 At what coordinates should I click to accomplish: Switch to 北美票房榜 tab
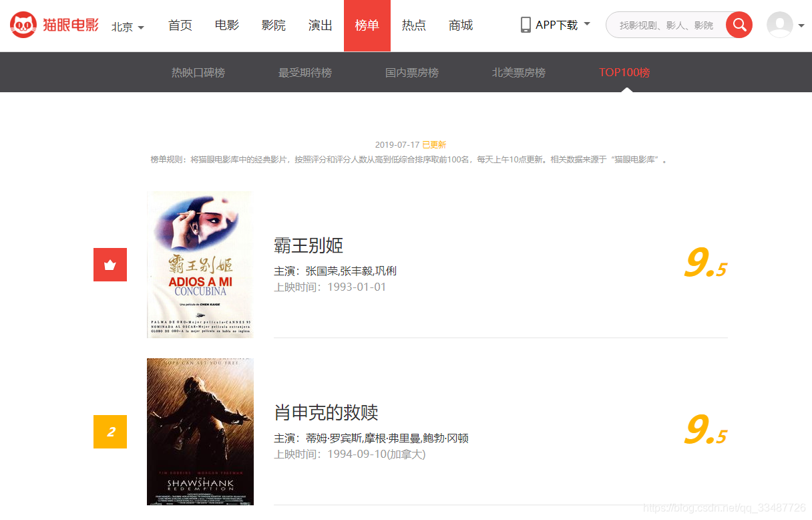519,72
